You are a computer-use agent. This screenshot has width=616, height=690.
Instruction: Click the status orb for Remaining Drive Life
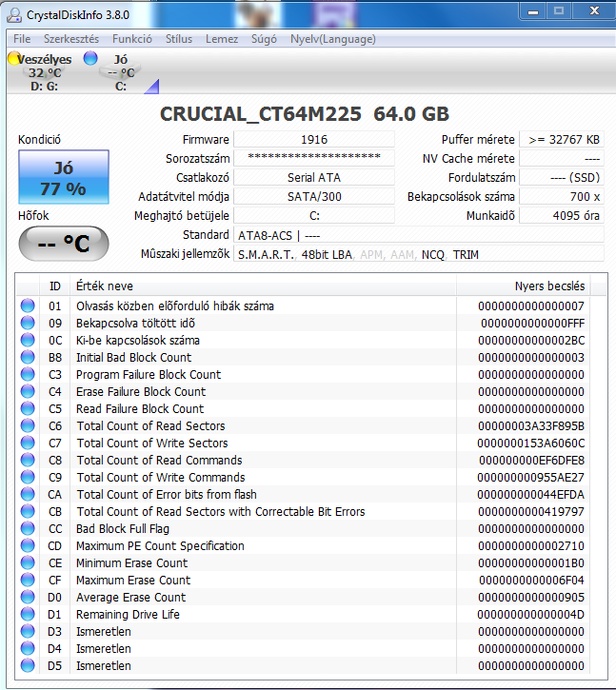click(x=28, y=615)
